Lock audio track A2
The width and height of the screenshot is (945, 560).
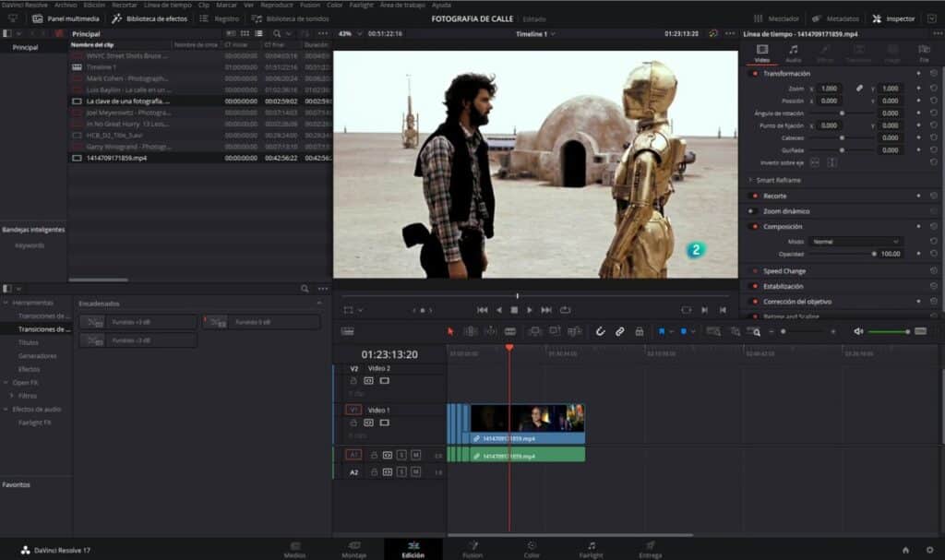tap(374, 472)
